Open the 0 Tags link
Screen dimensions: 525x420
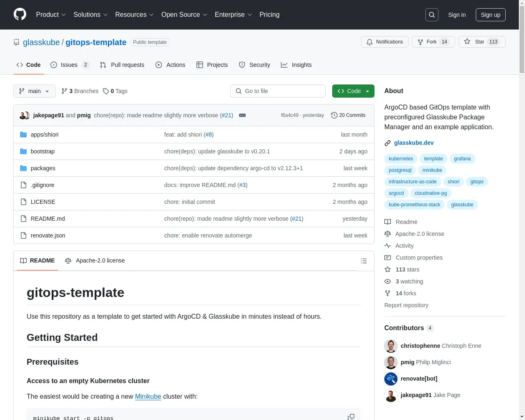tap(115, 91)
